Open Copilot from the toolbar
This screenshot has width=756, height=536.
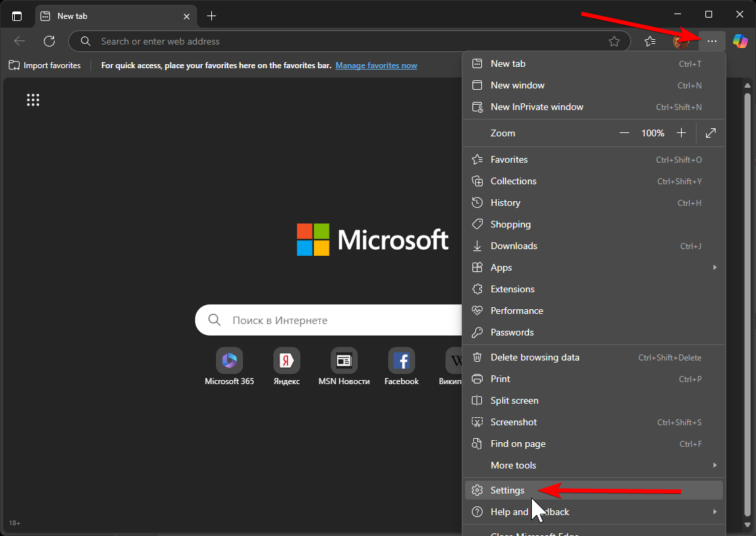click(740, 41)
